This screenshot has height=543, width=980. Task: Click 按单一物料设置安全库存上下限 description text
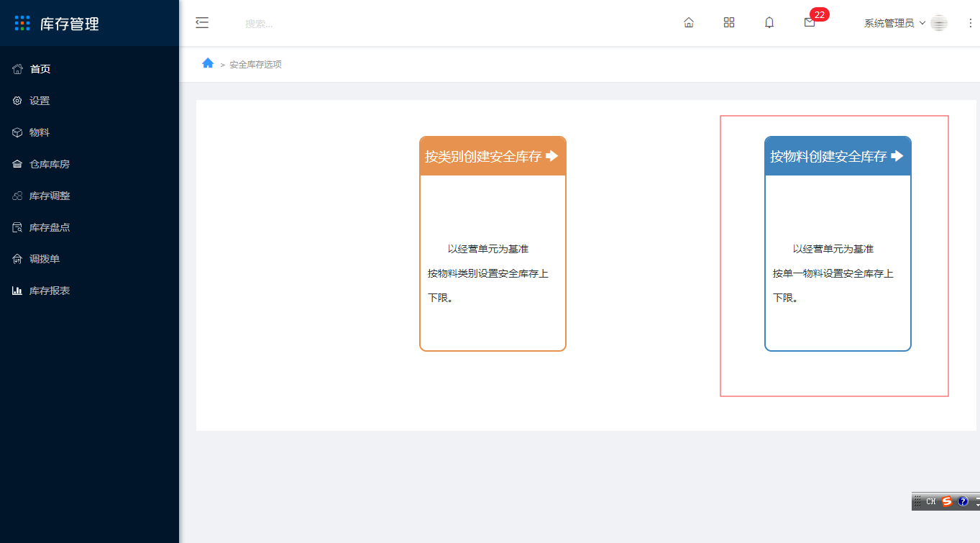pos(833,286)
